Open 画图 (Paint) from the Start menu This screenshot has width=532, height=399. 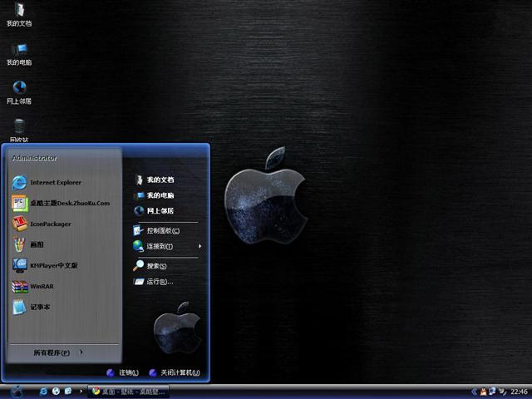(x=37, y=244)
